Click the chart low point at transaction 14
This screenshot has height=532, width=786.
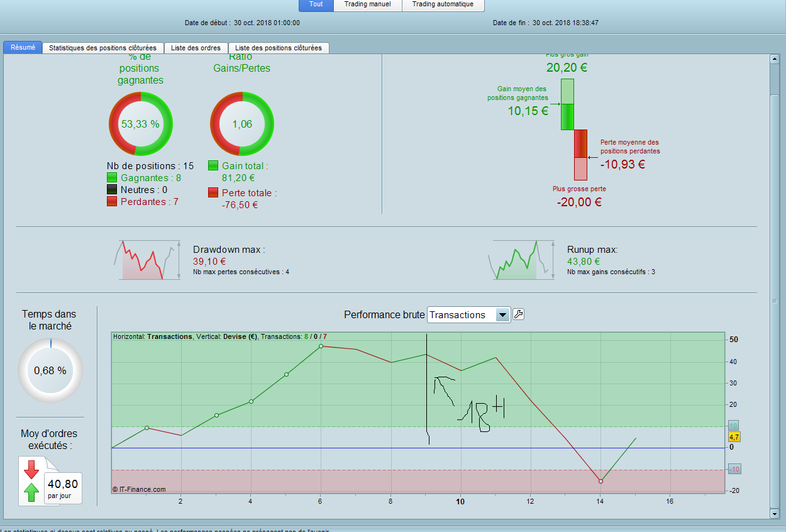[601, 482]
